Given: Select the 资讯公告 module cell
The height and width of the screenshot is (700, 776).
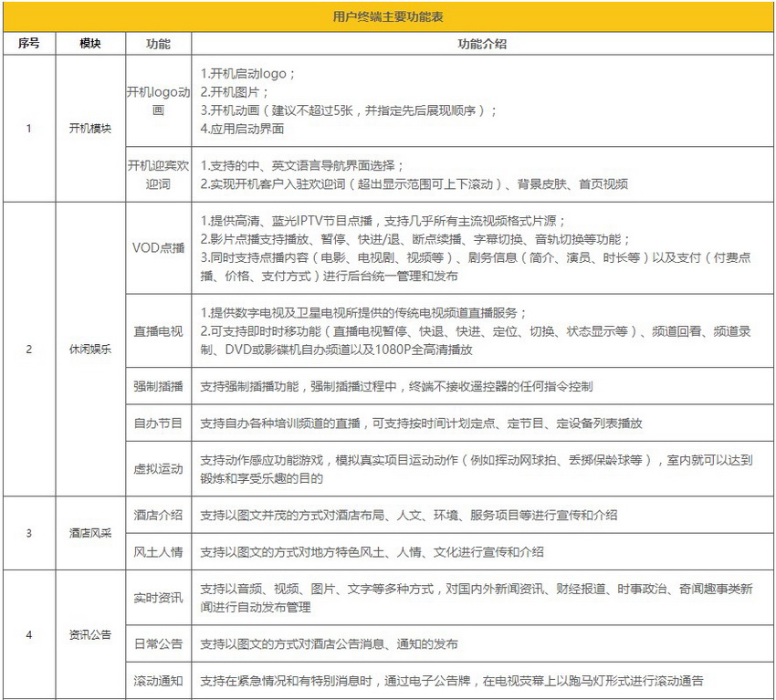Looking at the screenshot, I should 90,634.
